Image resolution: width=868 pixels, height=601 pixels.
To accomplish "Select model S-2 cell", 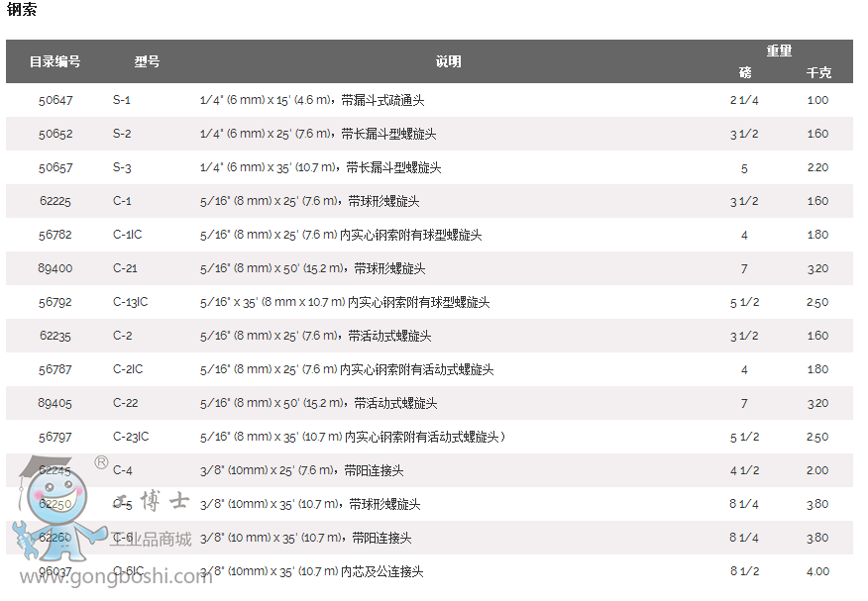I will (122, 134).
